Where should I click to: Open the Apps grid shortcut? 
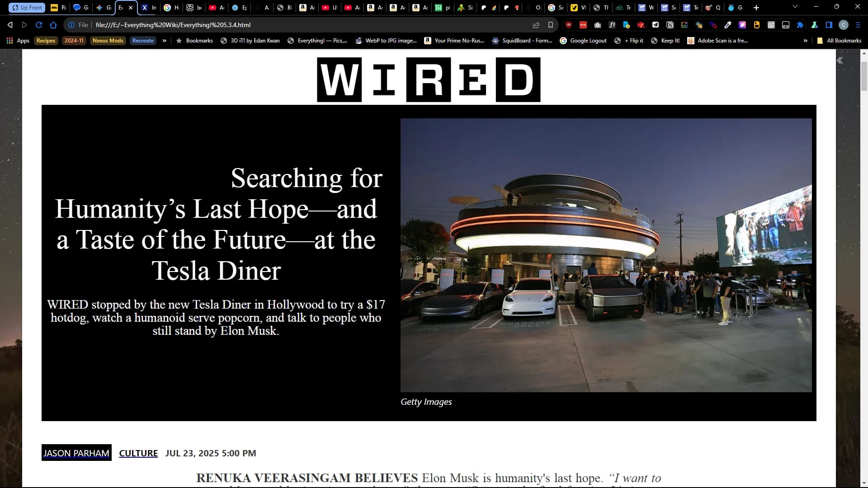(18, 41)
